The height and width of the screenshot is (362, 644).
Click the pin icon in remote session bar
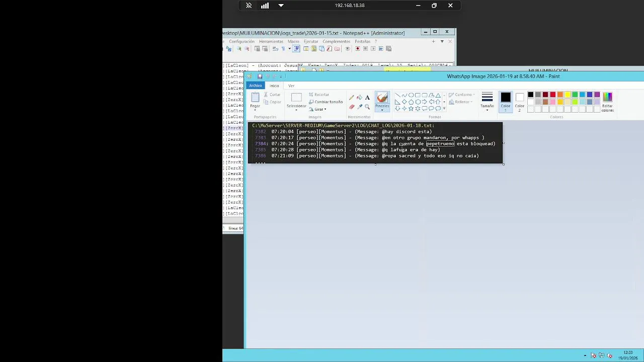pyautogui.click(x=249, y=6)
